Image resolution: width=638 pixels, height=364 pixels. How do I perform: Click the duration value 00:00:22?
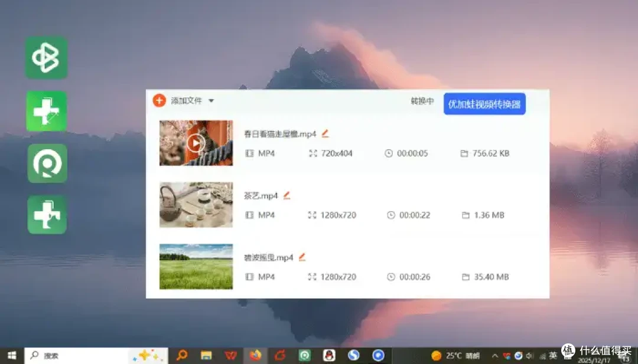[415, 215]
